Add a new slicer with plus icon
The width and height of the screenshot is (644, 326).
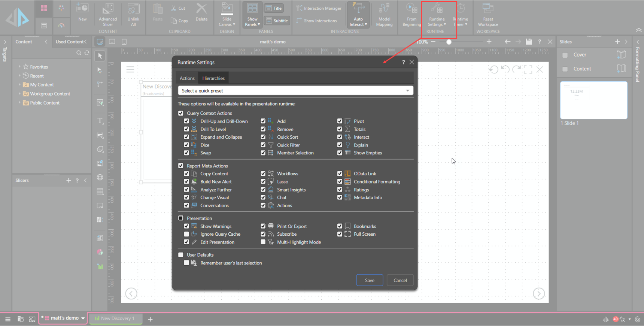pos(69,180)
